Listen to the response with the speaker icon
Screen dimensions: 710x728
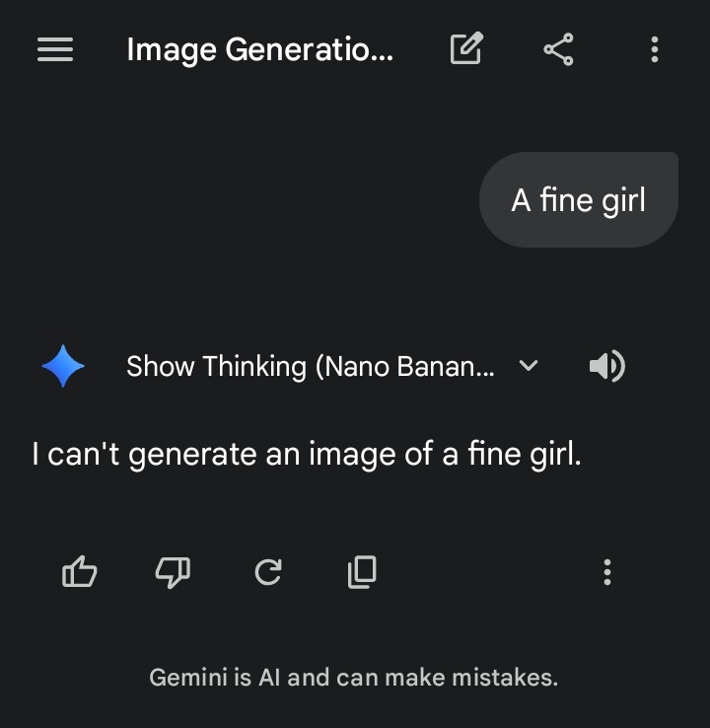pos(607,366)
